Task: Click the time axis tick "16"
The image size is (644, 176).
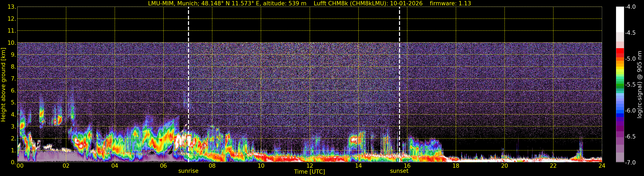Action: click(x=407, y=166)
